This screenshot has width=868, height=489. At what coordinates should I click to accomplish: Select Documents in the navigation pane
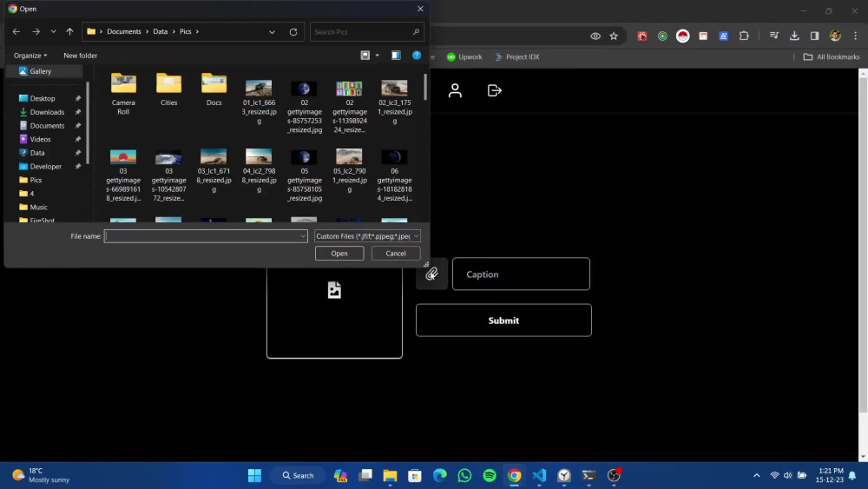point(47,126)
